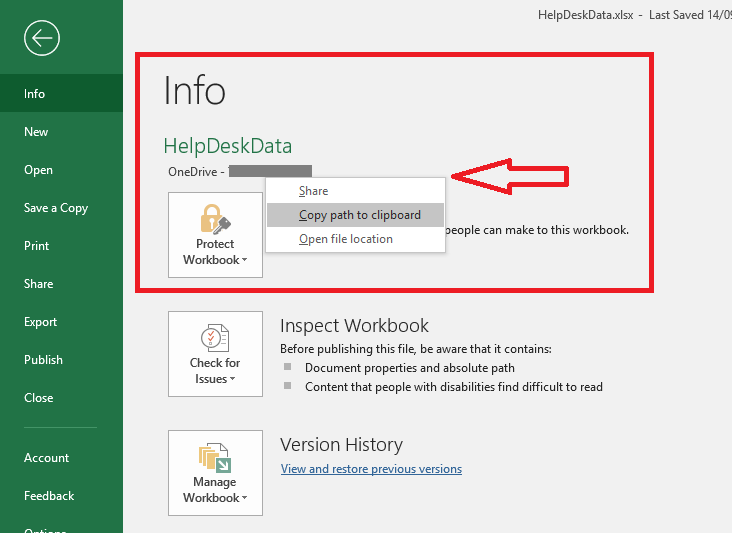
Task: Open Feedback in the sidebar
Action: point(61,496)
